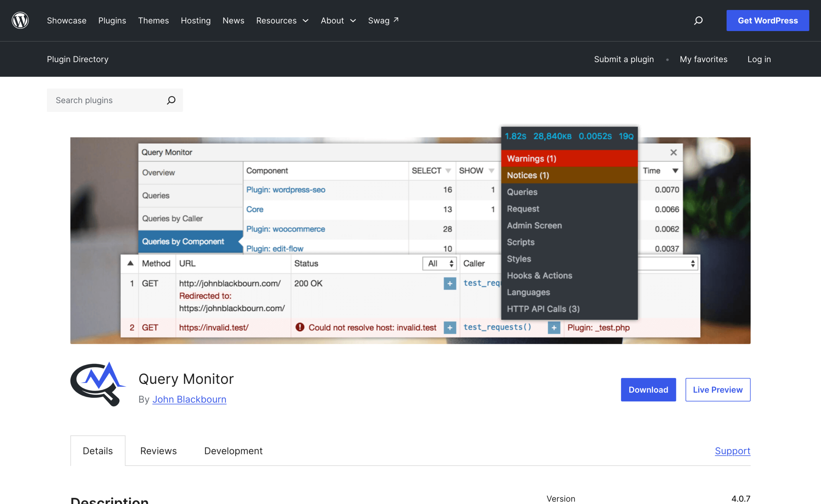The height and width of the screenshot is (504, 821).
Task: Expand the About dropdown menu
Action: [x=338, y=21]
